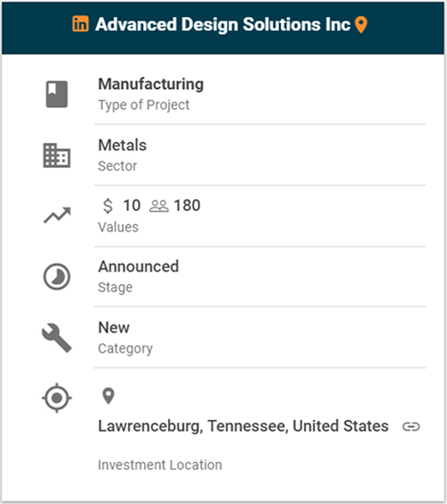Click the bookmark icon for Type of Project

tap(56, 94)
